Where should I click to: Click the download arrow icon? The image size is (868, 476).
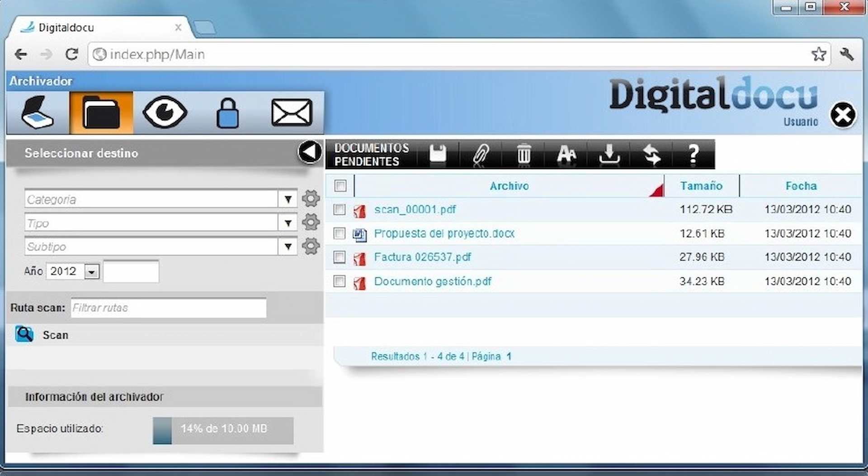(x=609, y=154)
